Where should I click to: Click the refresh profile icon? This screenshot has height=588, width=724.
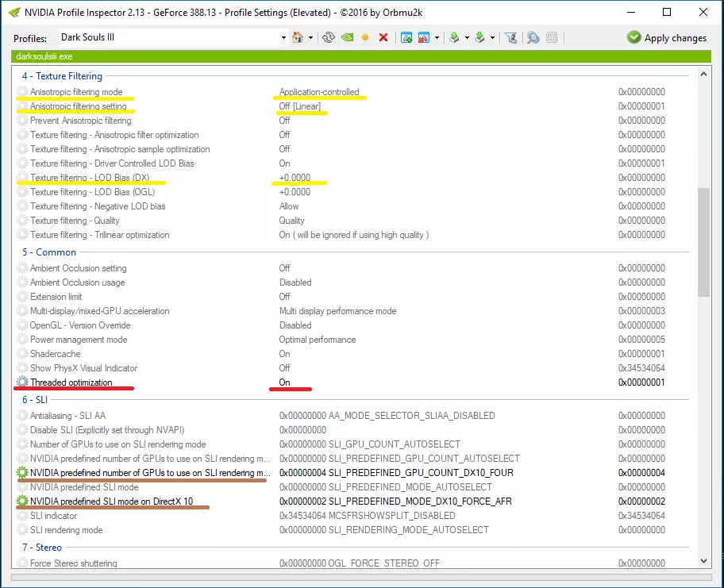coord(329,37)
